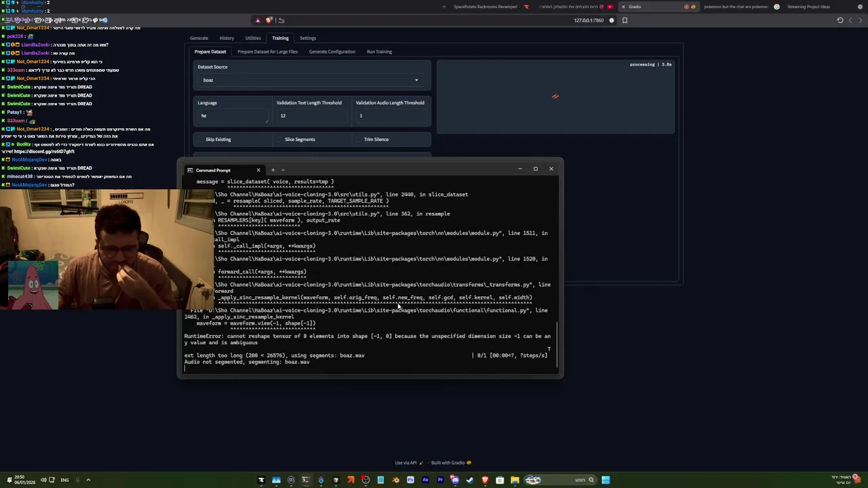Screen dimensions: 868x488
Task: Click volume icon in system tray
Action: 43,480
